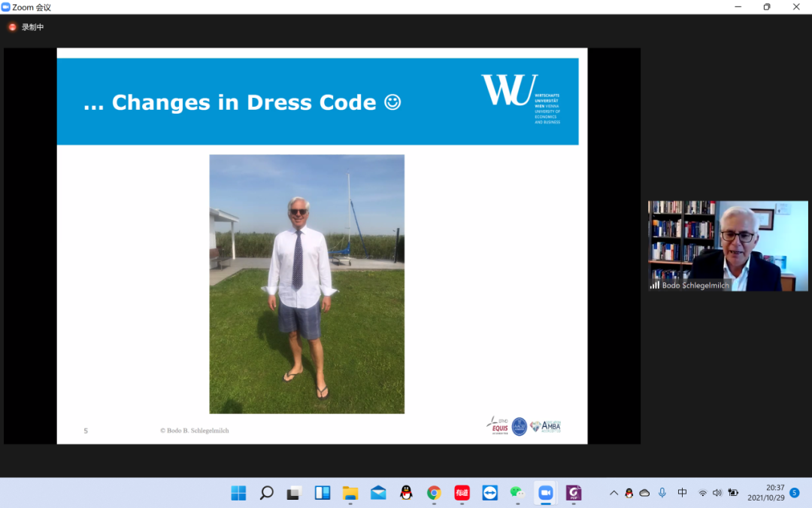Open the Windows Start menu

(238, 493)
